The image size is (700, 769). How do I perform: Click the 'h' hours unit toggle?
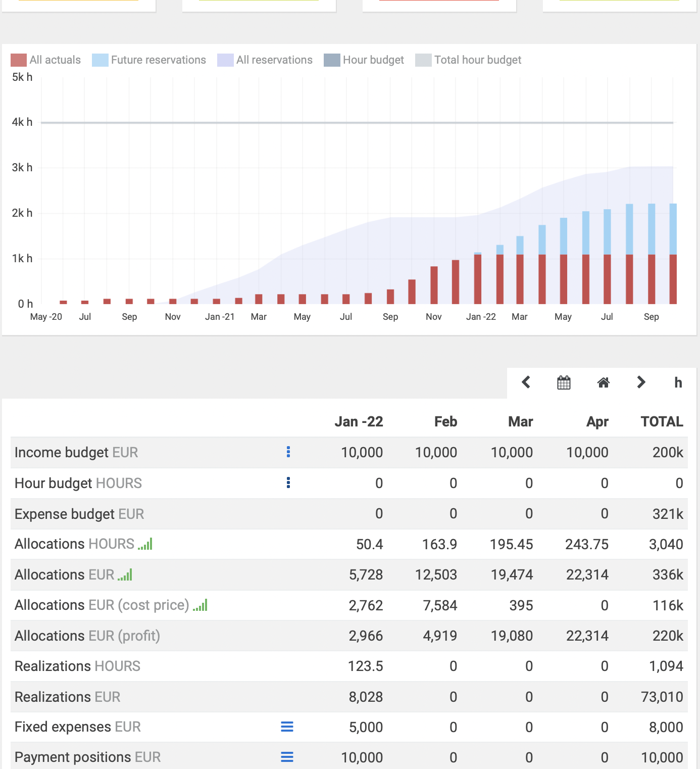point(678,382)
